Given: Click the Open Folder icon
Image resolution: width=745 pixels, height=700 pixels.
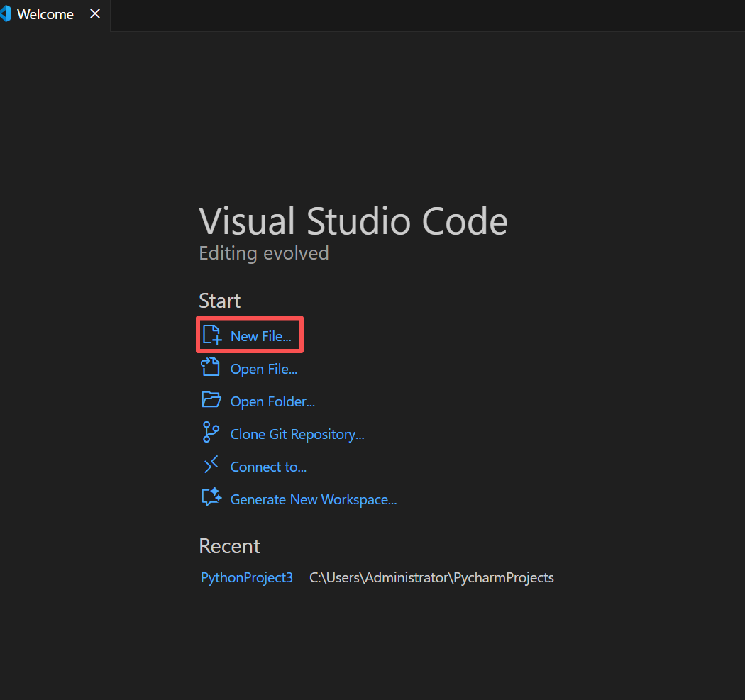Looking at the screenshot, I should 211,400.
